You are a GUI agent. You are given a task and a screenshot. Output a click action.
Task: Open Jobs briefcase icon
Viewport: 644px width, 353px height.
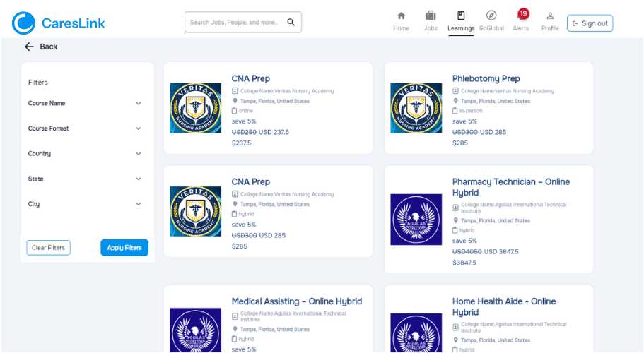(x=431, y=16)
